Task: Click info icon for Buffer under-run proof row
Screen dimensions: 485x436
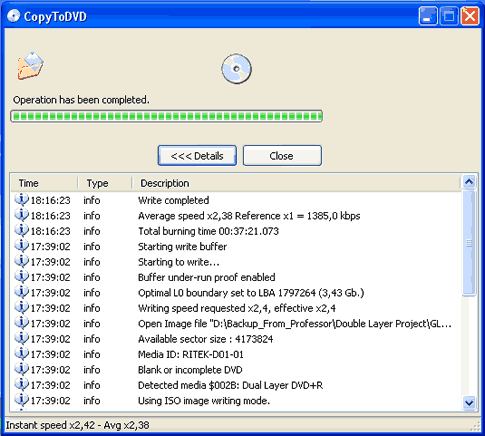Action: click(x=21, y=277)
